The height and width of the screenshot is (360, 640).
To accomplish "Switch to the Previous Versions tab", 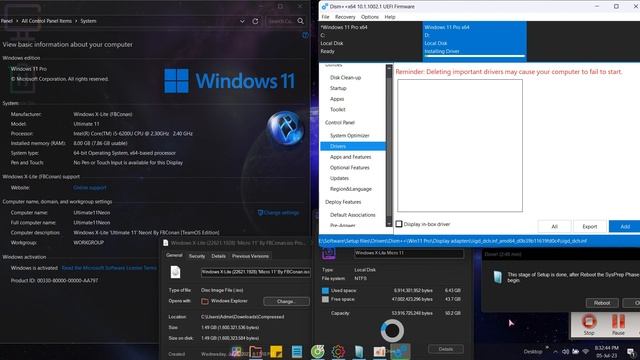I will 250,256.
